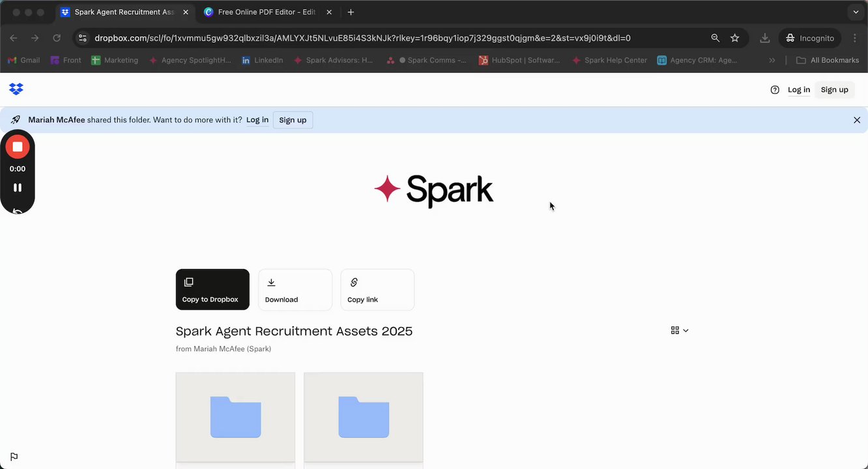Close the Spark Agent Recruitment tab
Viewport: 868px width, 469px height.
tap(186, 12)
